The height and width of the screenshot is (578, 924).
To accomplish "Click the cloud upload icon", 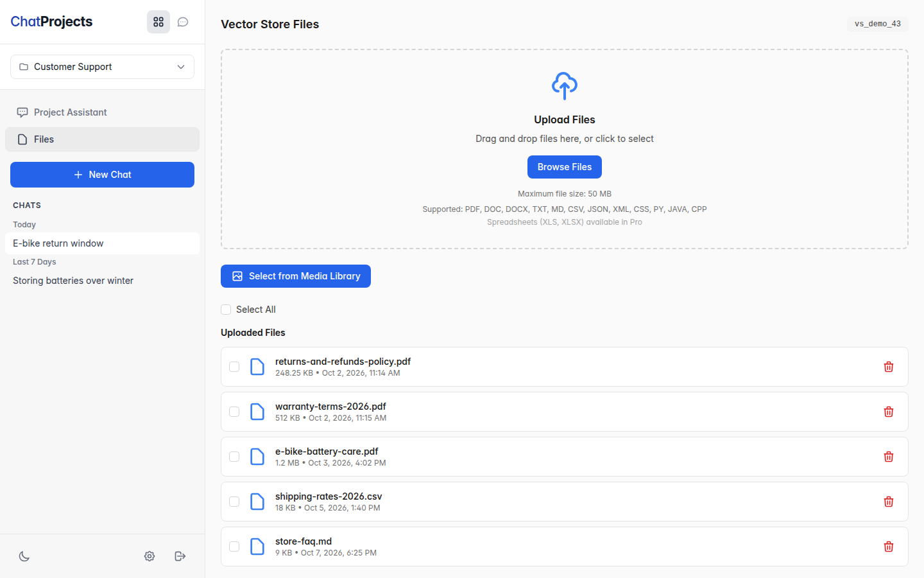I will (x=565, y=85).
